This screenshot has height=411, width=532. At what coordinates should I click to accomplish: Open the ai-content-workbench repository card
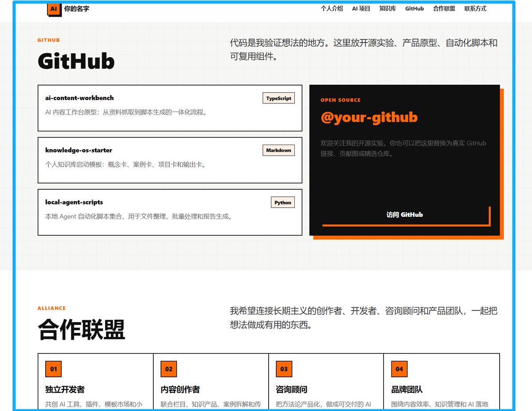170,108
